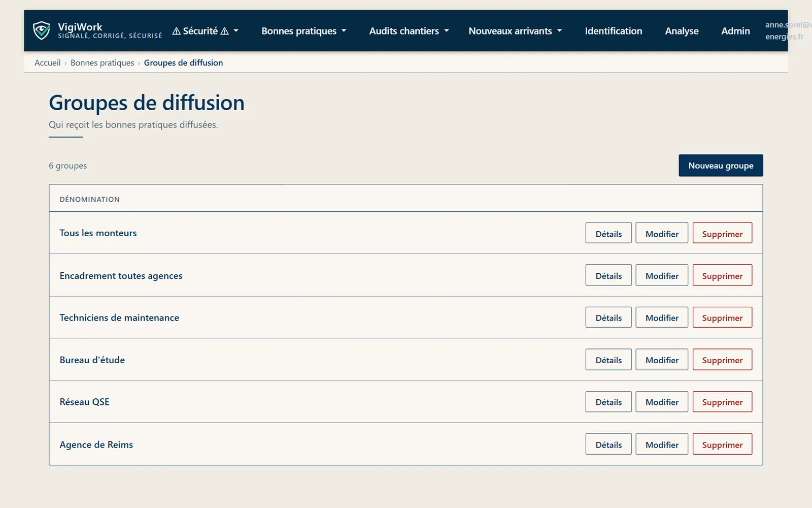Open the Admin section
The image size is (812, 508).
[x=735, y=31]
